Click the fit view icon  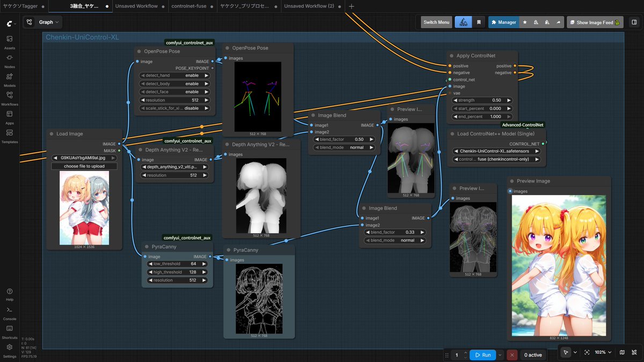click(587, 352)
